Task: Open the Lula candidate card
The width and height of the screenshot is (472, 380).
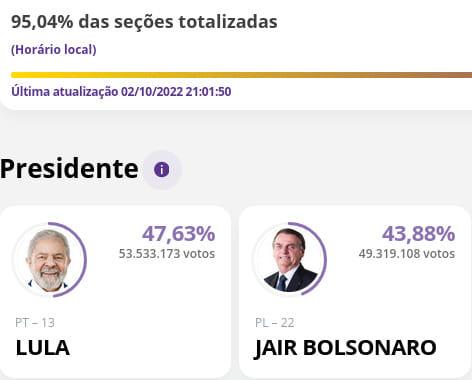Action: (115, 292)
